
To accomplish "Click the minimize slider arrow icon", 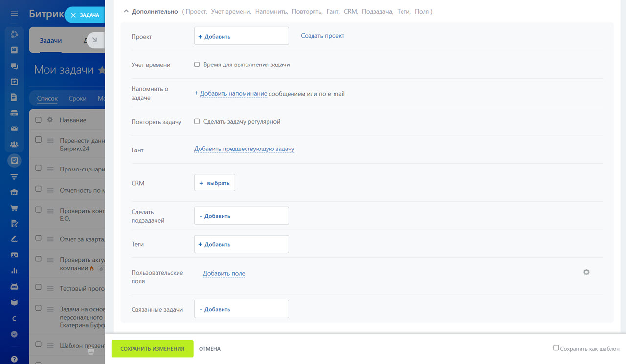I will (x=95, y=41).
